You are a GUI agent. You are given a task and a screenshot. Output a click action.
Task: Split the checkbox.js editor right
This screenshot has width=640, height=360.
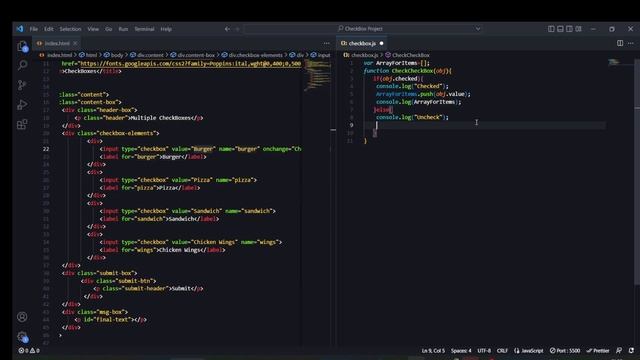(620, 43)
